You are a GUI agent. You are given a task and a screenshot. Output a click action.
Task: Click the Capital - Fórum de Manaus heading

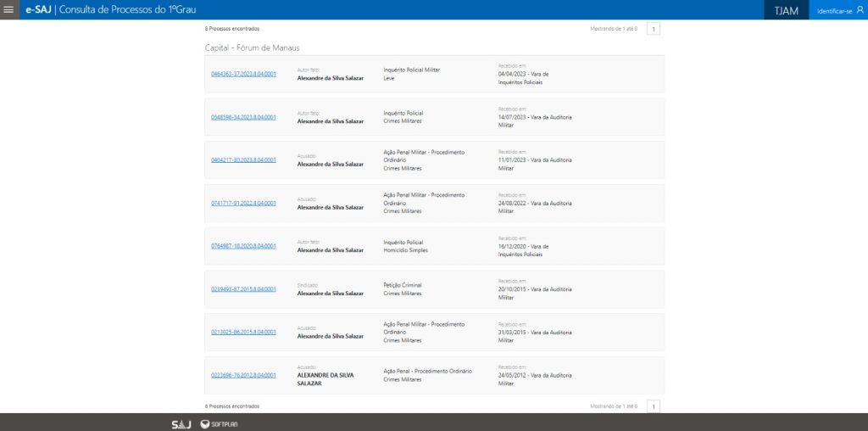[252, 48]
